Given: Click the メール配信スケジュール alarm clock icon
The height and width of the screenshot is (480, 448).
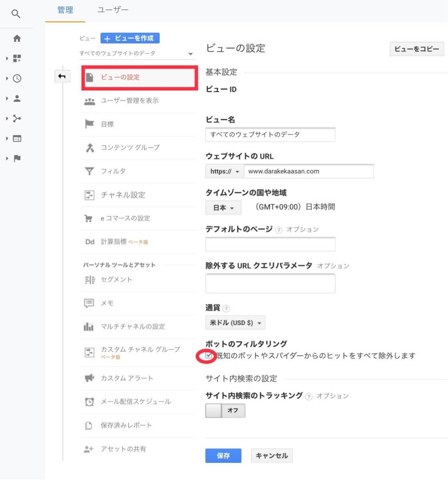Looking at the screenshot, I should click(x=90, y=402).
